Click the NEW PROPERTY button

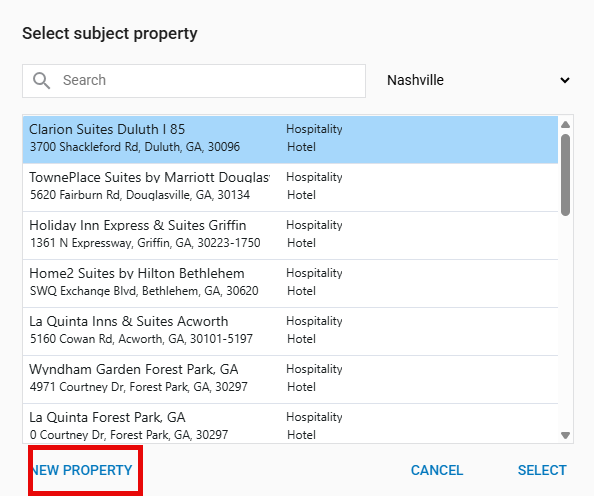82,470
